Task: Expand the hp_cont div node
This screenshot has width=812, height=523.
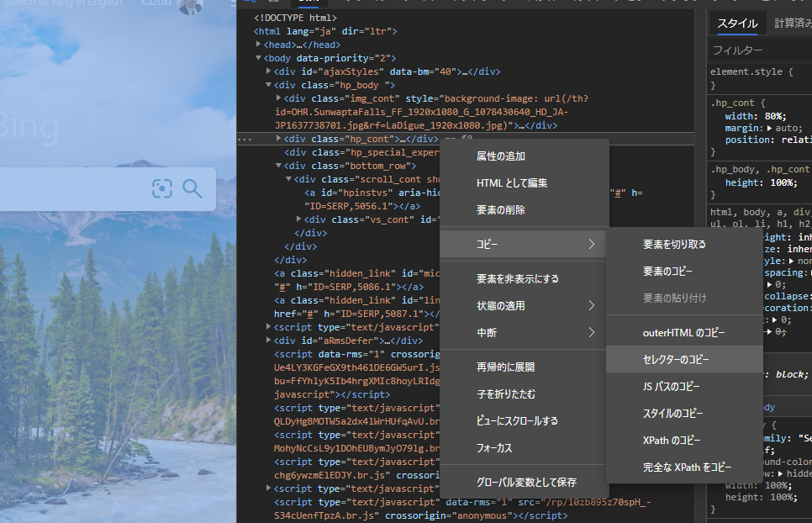Action: click(278, 138)
